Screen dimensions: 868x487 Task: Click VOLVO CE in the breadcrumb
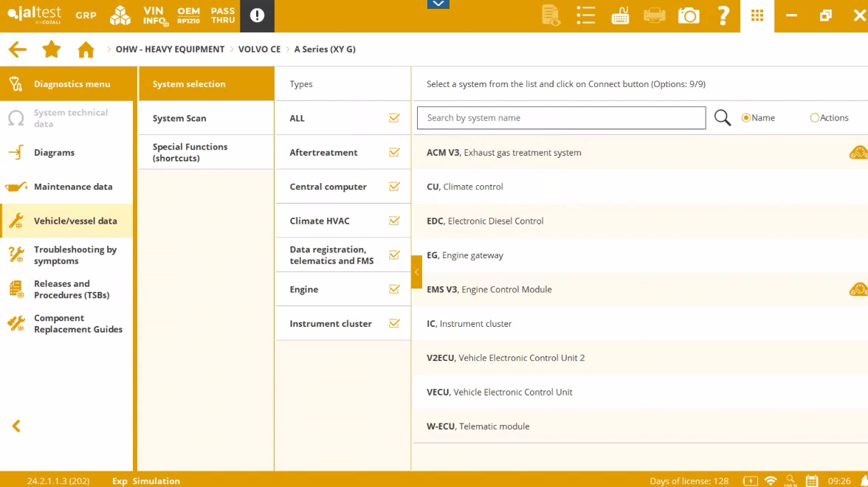tap(259, 49)
